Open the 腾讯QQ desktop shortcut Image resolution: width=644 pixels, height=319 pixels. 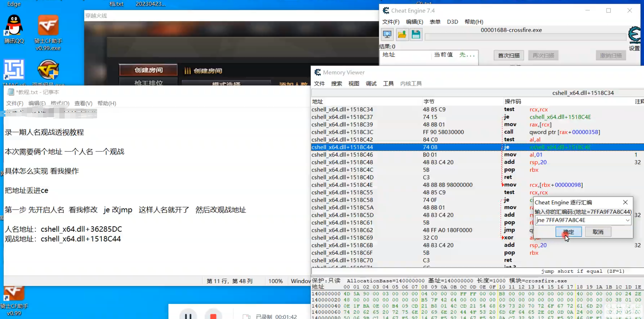point(14,29)
